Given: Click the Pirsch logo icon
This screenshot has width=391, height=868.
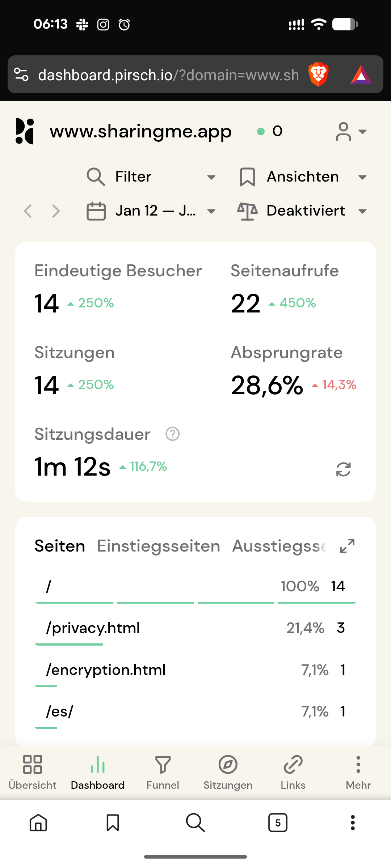Looking at the screenshot, I should coord(25,131).
